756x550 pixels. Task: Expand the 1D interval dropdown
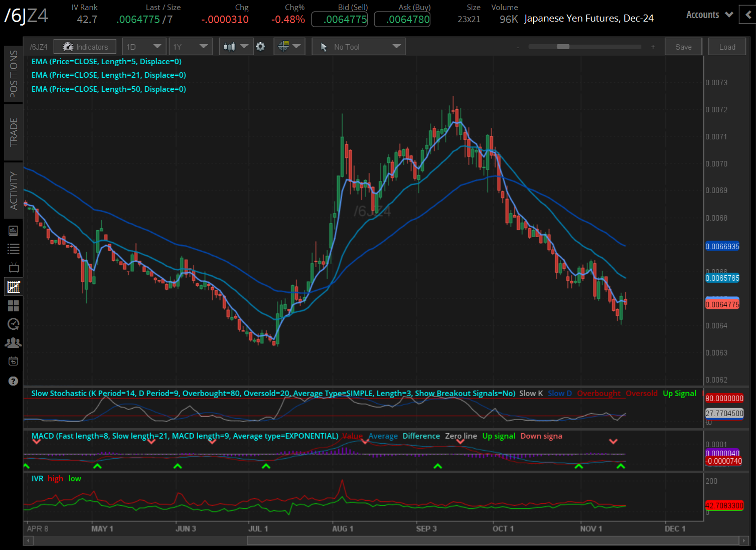[143, 47]
